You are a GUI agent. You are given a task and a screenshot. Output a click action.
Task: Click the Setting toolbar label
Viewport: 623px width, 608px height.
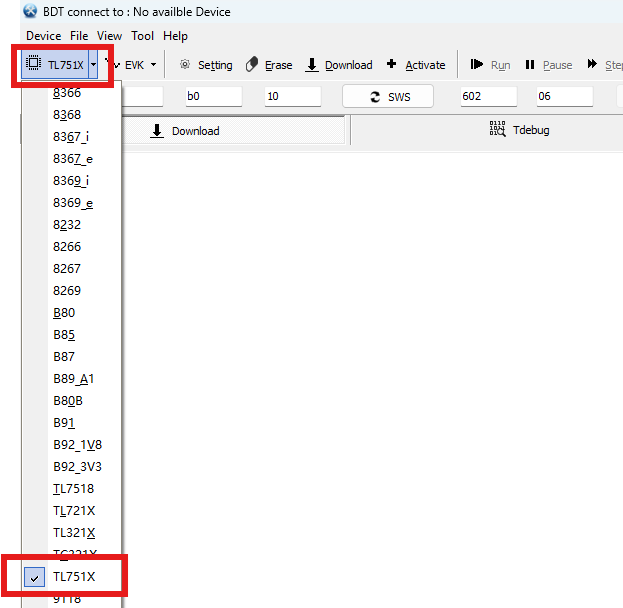click(x=215, y=65)
